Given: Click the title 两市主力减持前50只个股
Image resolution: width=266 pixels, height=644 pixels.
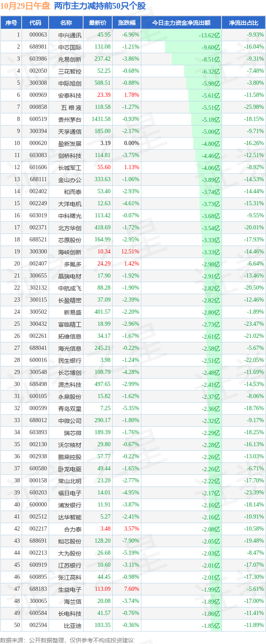Looking at the screenshot, I should pos(100,6).
